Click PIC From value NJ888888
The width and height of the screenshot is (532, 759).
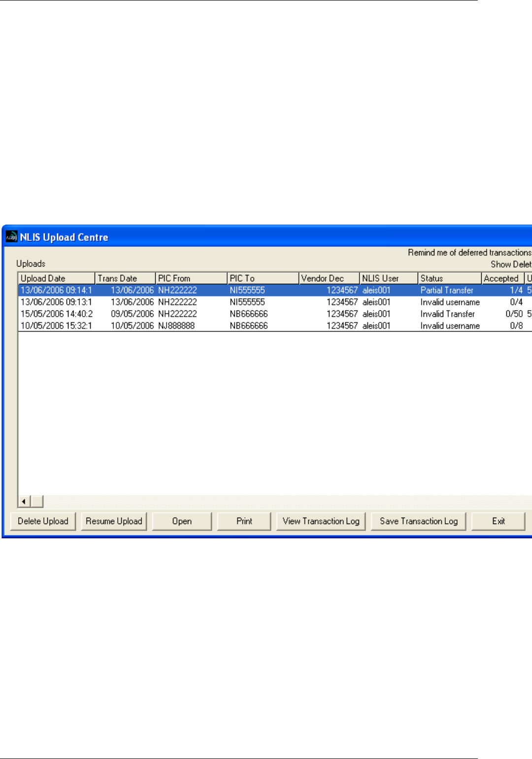click(176, 326)
